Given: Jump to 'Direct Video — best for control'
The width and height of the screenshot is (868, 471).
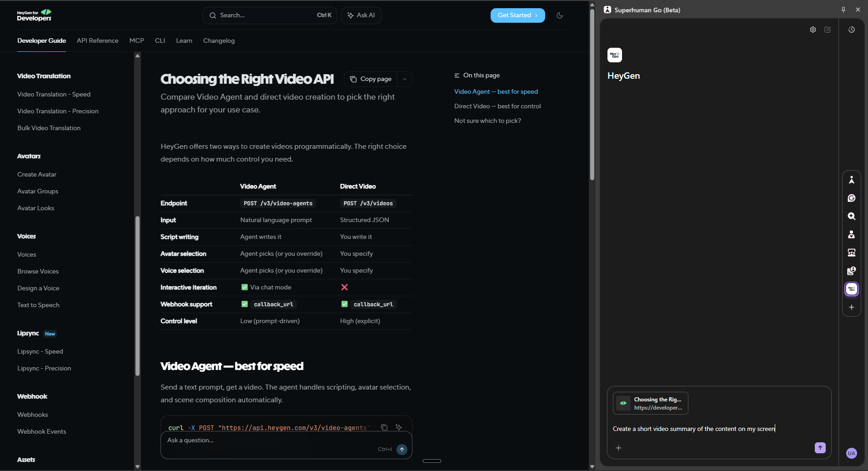Looking at the screenshot, I should (497, 106).
